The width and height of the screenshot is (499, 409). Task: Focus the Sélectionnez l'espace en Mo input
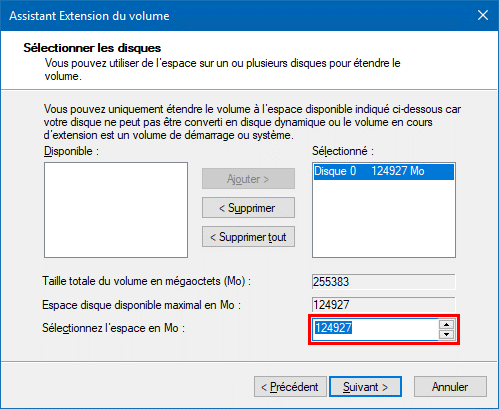375,329
